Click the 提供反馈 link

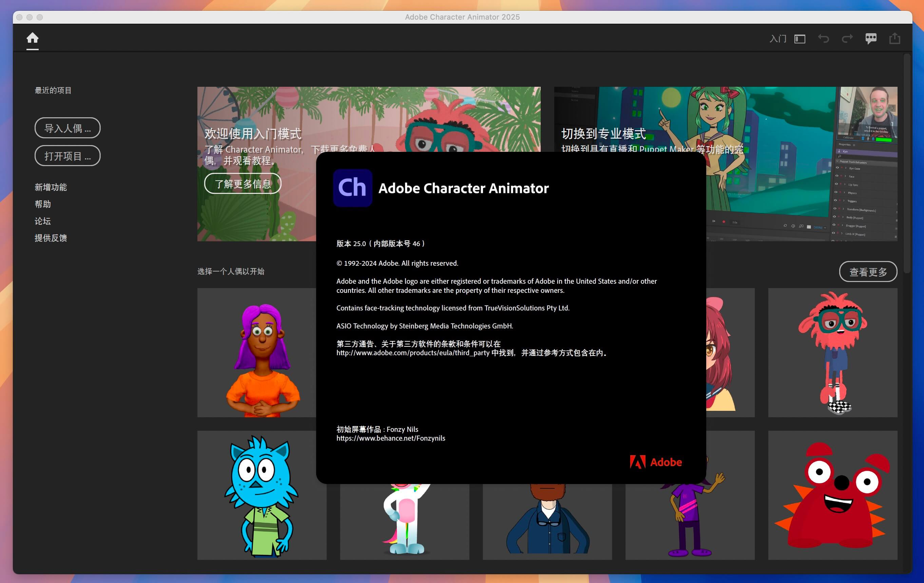tap(51, 238)
